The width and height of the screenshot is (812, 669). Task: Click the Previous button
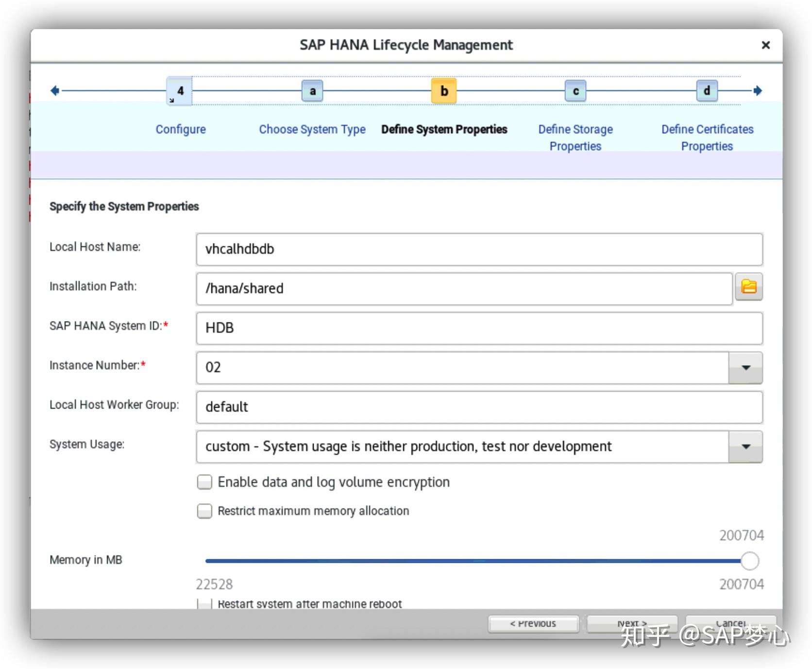533,624
